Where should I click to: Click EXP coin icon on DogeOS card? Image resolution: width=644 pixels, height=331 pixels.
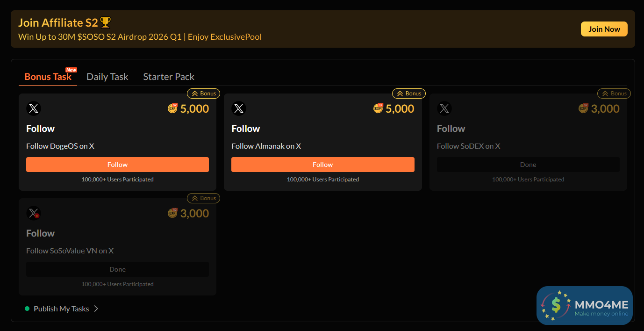coord(173,108)
